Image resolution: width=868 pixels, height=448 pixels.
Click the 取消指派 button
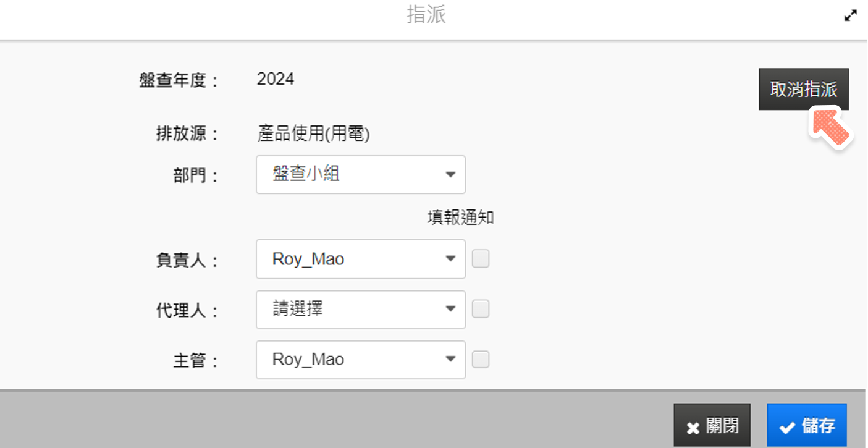(x=803, y=90)
